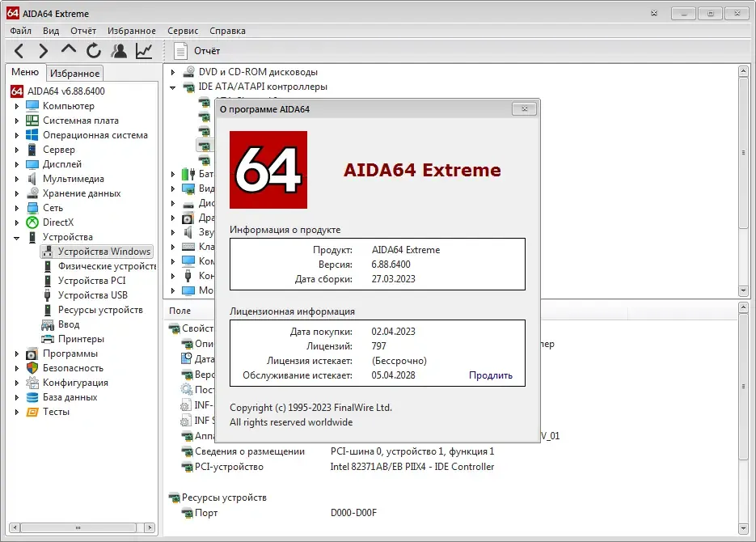The height and width of the screenshot is (542, 756).
Task: Expand the DVD и CD-ROM дисководы node
Action: click(173, 72)
